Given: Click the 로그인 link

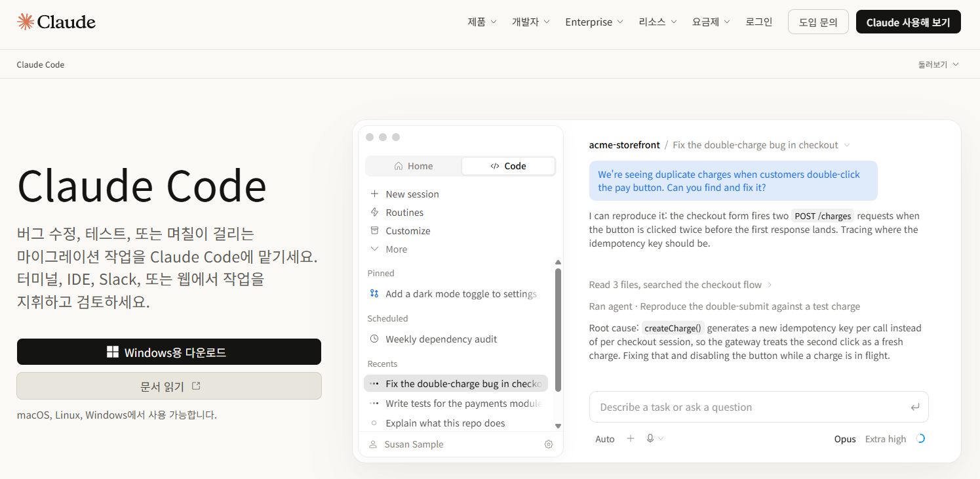Looking at the screenshot, I should pos(759,22).
